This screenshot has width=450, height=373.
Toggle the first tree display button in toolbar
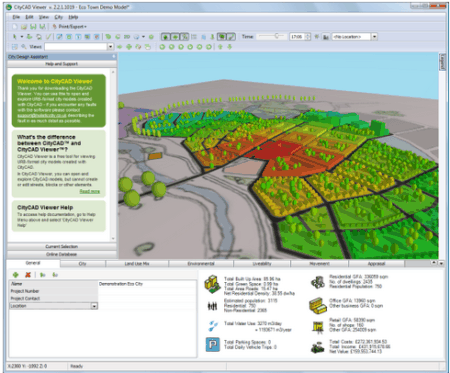[165, 37]
